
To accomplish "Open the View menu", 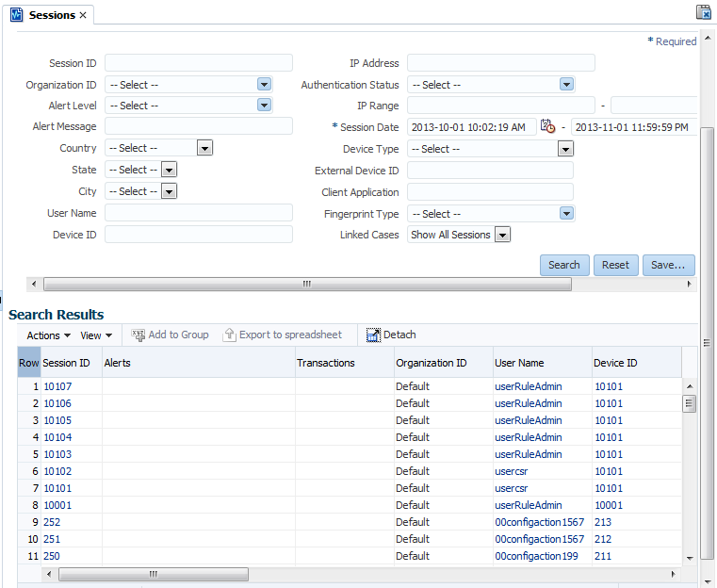I will (x=96, y=335).
